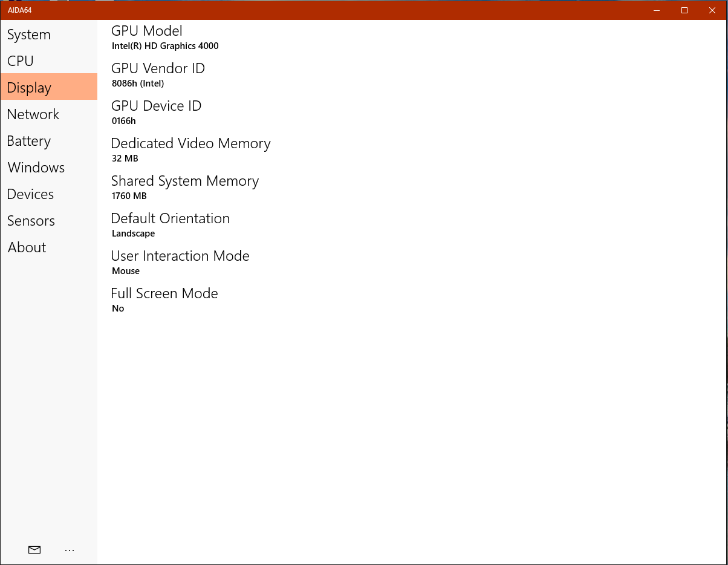Image resolution: width=728 pixels, height=565 pixels.
Task: Open the System section
Action: tap(48, 34)
